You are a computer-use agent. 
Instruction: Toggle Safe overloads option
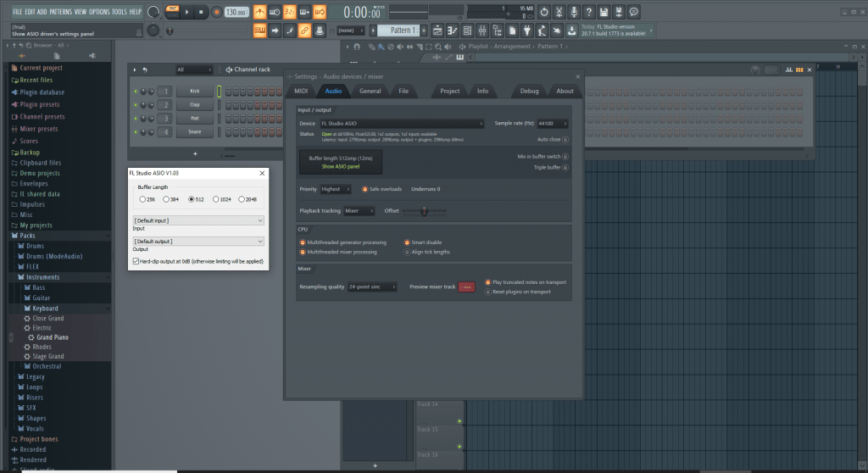tap(364, 189)
